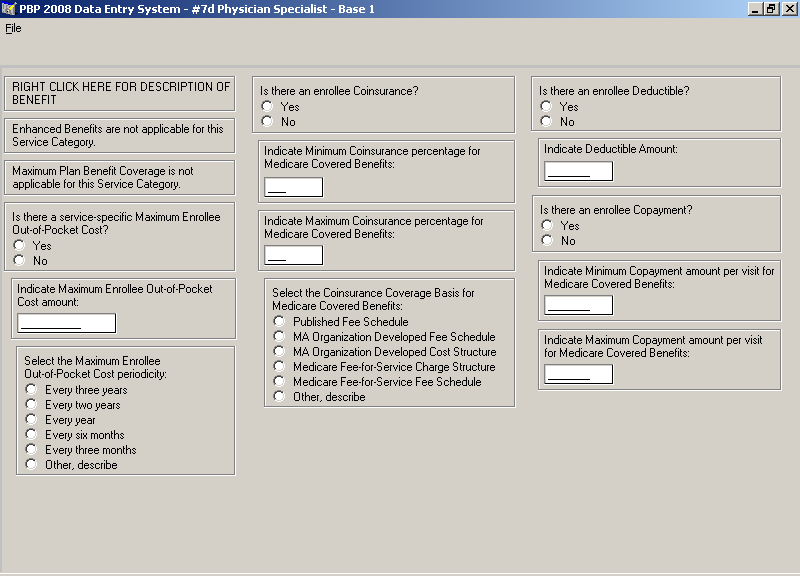
Task: Select Medicare Fee-for-Service Fee Schedule
Action: click(x=279, y=381)
